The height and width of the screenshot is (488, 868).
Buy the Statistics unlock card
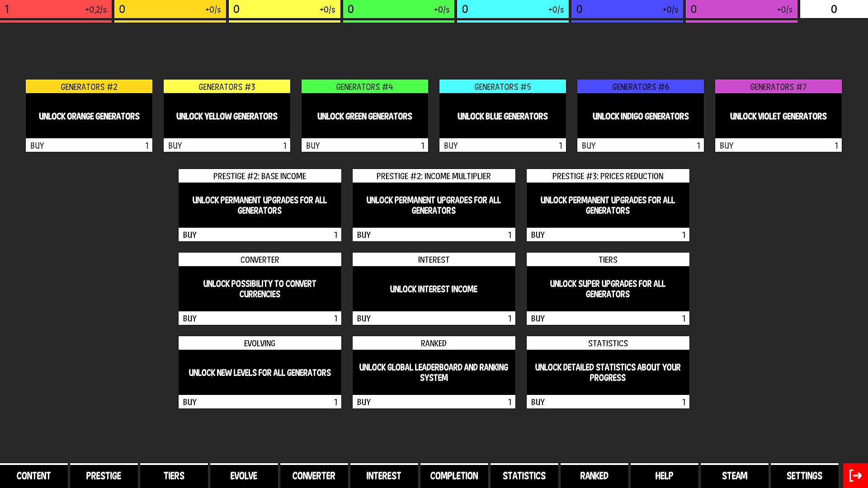click(x=608, y=402)
